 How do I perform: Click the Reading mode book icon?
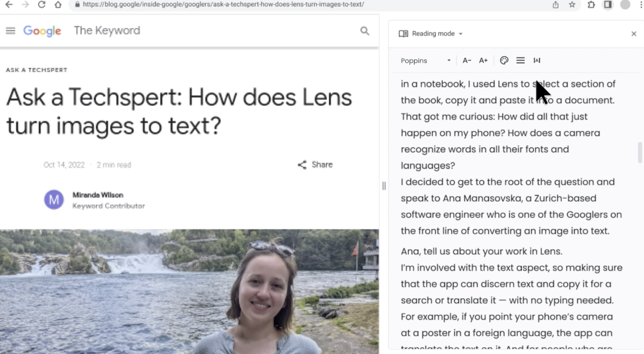(x=404, y=33)
